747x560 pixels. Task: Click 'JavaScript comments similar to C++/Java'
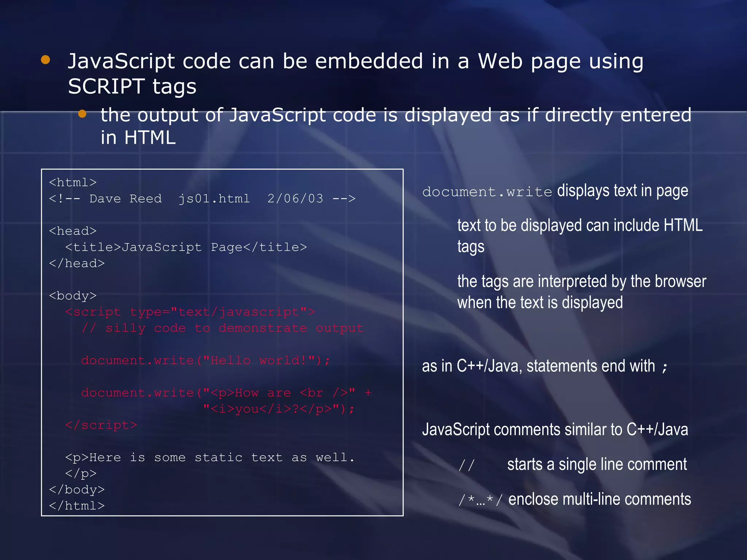555,430
